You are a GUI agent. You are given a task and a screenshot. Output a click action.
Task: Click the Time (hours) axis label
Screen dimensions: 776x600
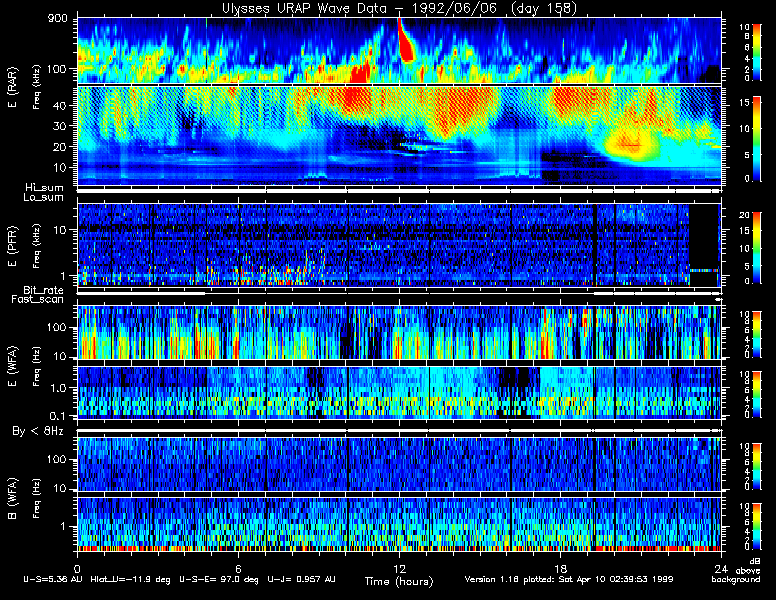[399, 581]
